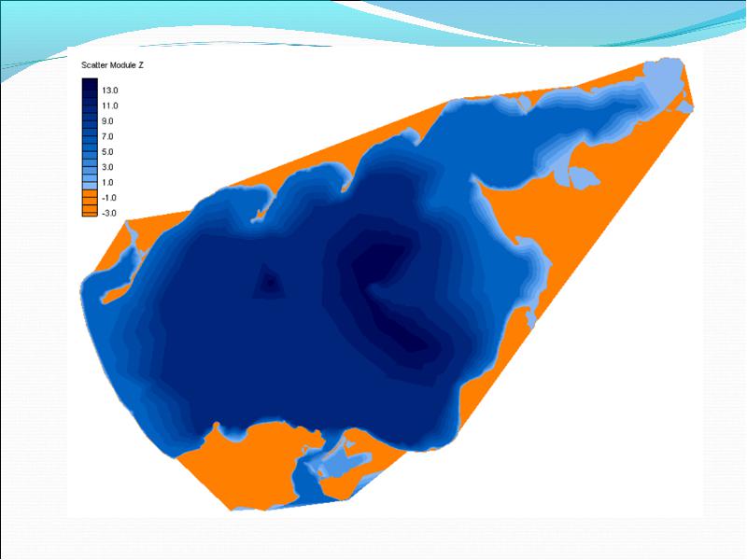Pick the orange legend band beside -3.0
This screenshot has height=560, width=747.
90,213
